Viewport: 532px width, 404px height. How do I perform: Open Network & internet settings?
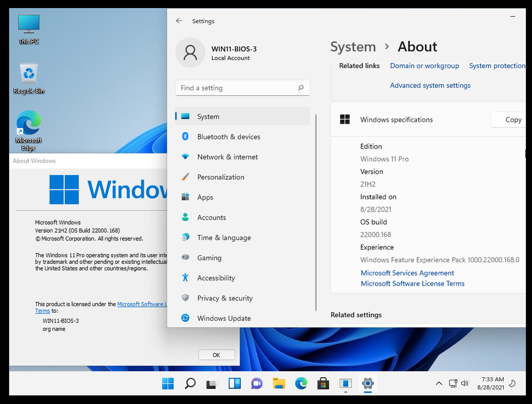click(243, 157)
